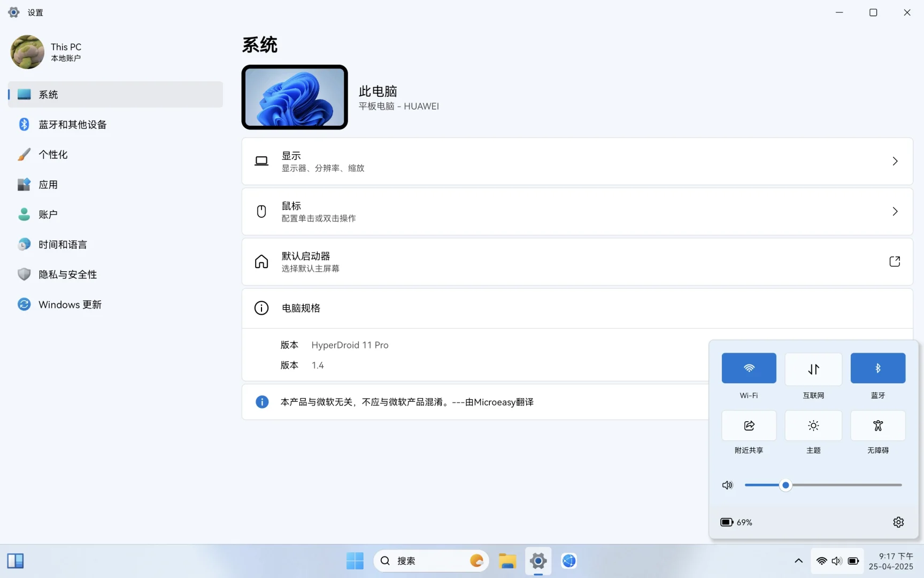Open 电脑规格 information page
The image size is (924, 578).
301,308
